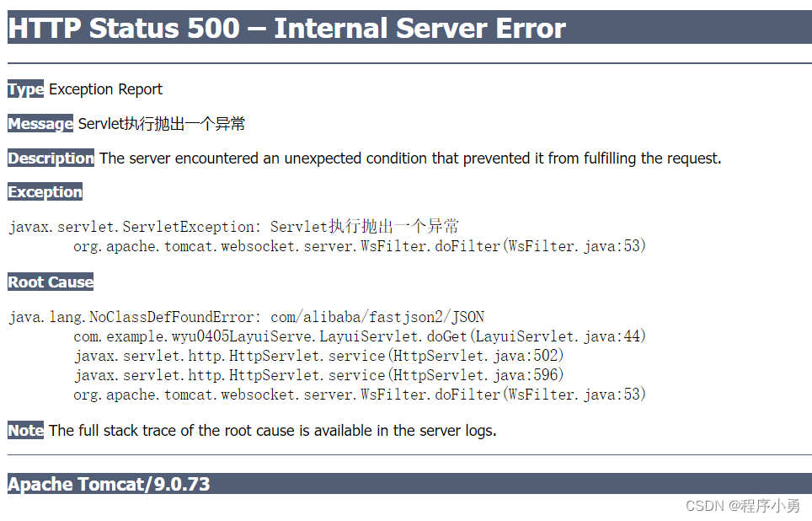The height and width of the screenshot is (521, 812).
Task: Click the Type label
Action: pos(25,89)
